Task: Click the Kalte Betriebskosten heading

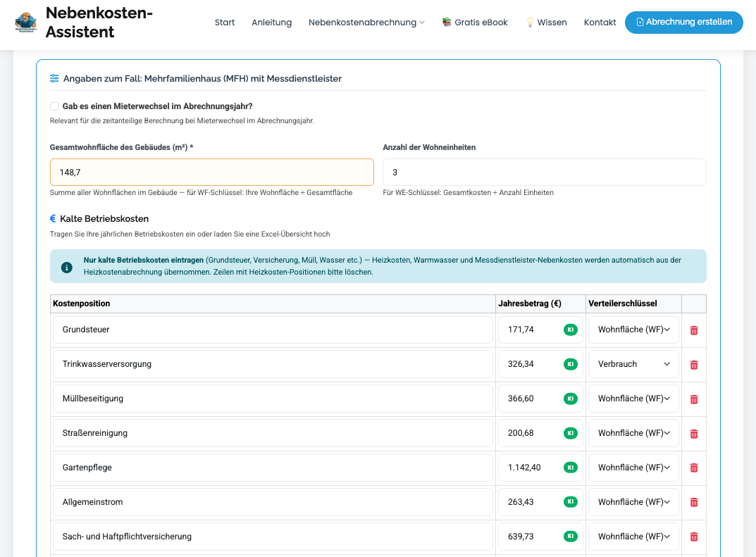Action: pos(104,219)
